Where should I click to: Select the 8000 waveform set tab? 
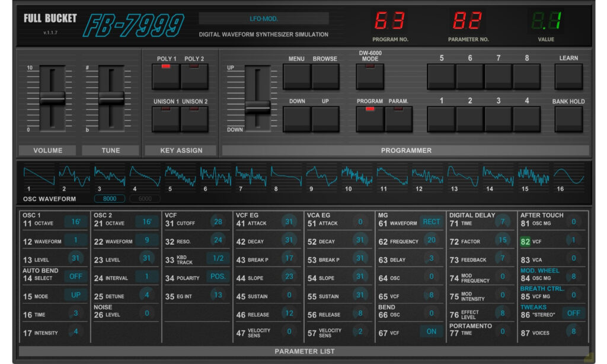(110, 199)
